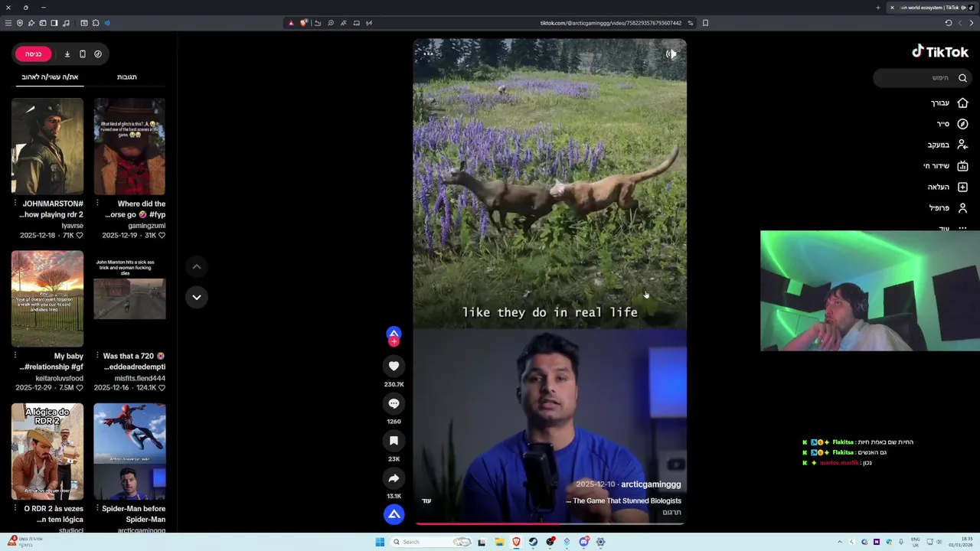Click the Windows taskbar Search box
Screen dimensions: 980x551
coord(431,542)
